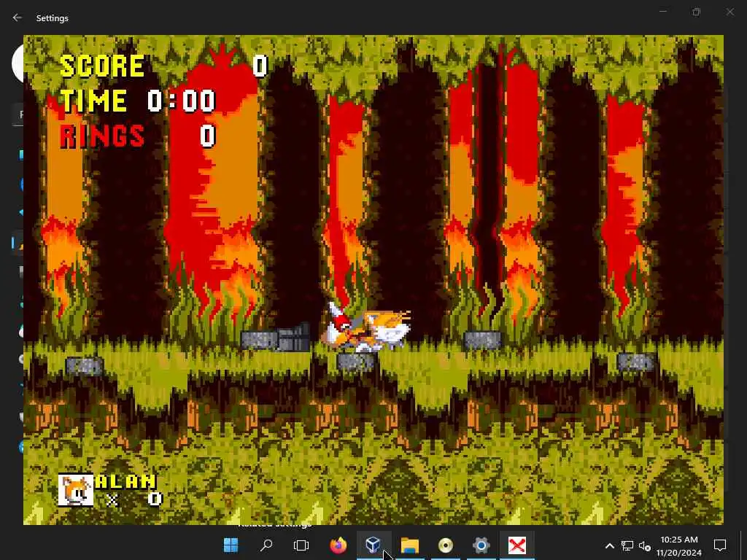
Task: Open the clock showing 10:25 AM
Action: click(679, 545)
